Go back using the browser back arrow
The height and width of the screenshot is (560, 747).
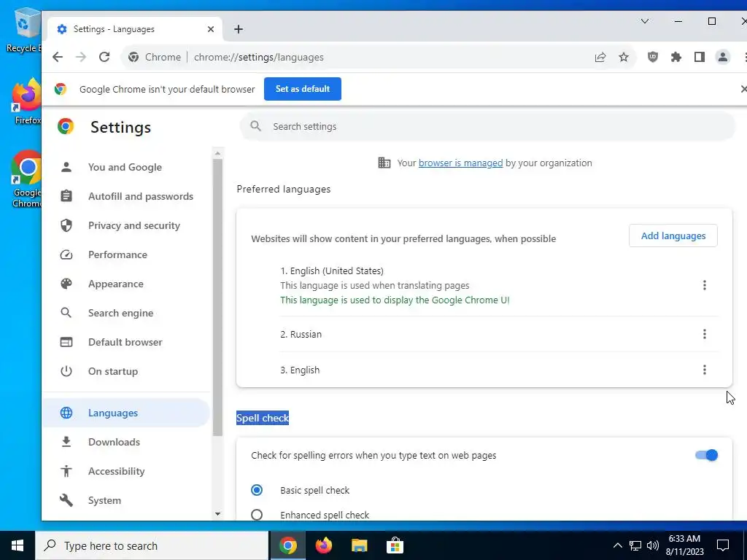pos(58,57)
